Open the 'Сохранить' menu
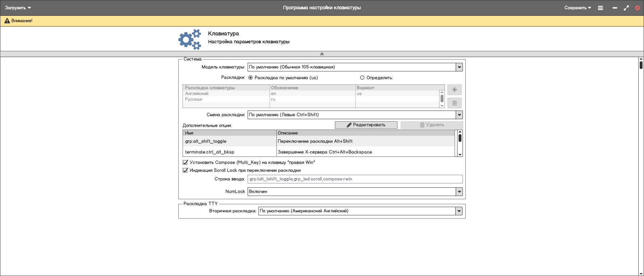The height and width of the screenshot is (276, 644). click(x=578, y=8)
